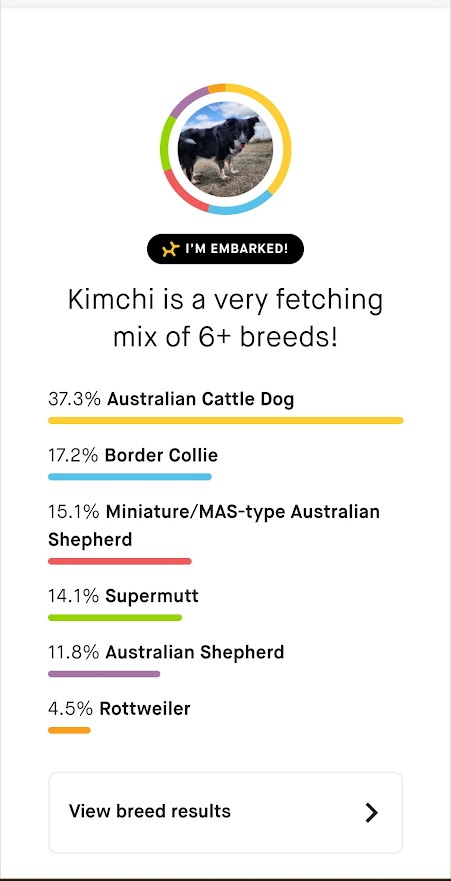Select the 17.2% Border Collie label
This screenshot has height=881, width=451.
133,455
